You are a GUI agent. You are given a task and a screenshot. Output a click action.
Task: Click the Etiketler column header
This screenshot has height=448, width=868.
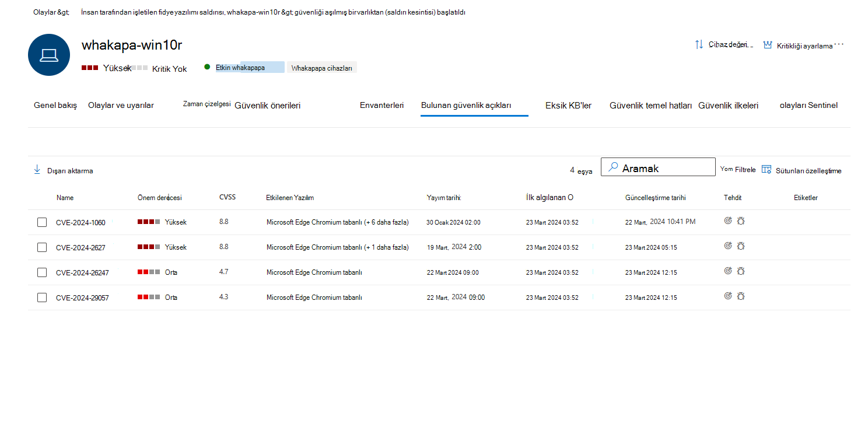[806, 198]
